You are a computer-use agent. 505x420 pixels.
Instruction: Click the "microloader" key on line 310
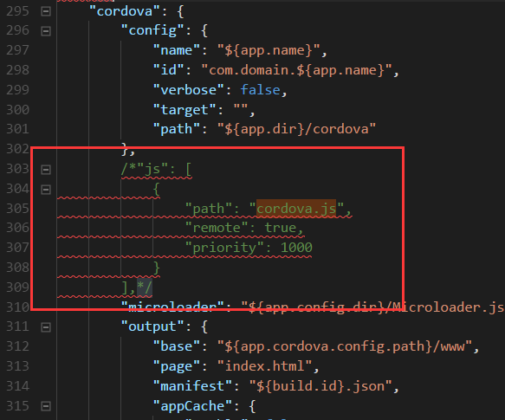[x=172, y=307]
